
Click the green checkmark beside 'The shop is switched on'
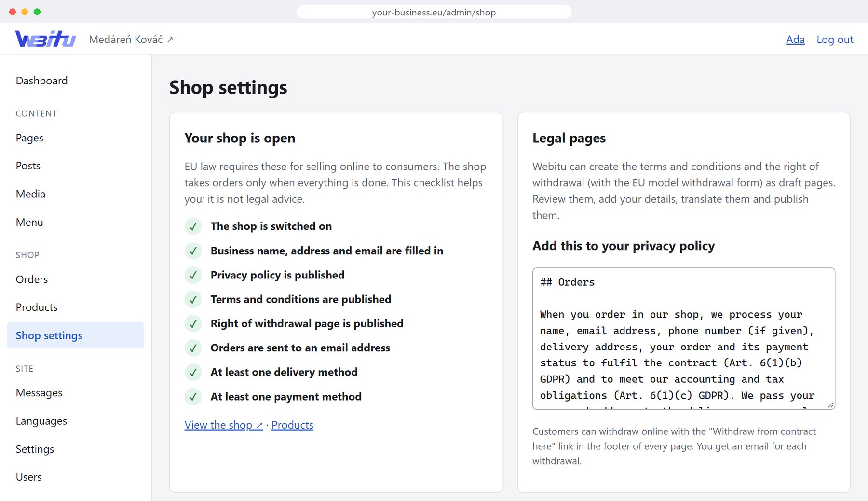(x=193, y=226)
